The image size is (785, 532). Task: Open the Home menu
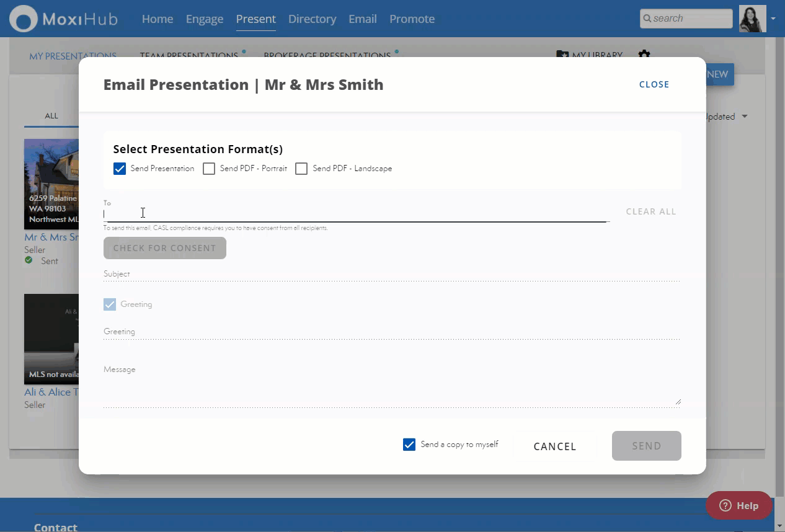(157, 19)
